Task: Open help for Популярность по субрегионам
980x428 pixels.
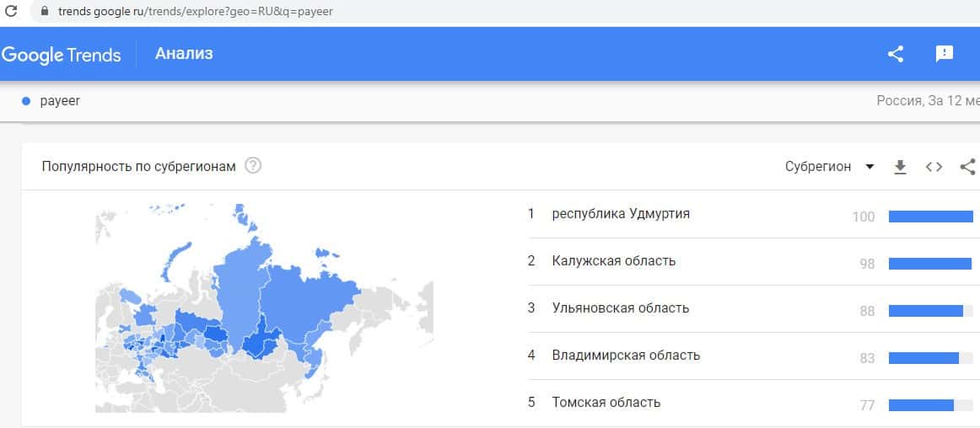Action: point(253,166)
